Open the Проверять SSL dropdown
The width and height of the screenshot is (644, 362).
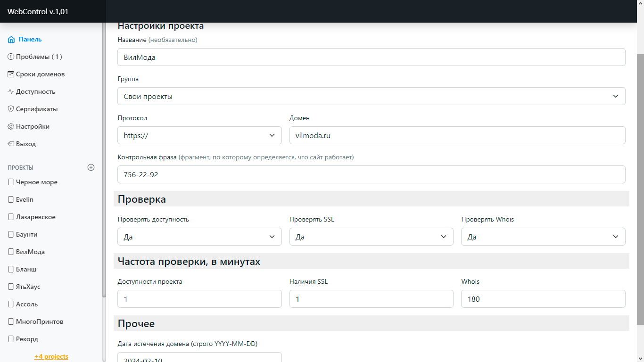pyautogui.click(x=371, y=237)
